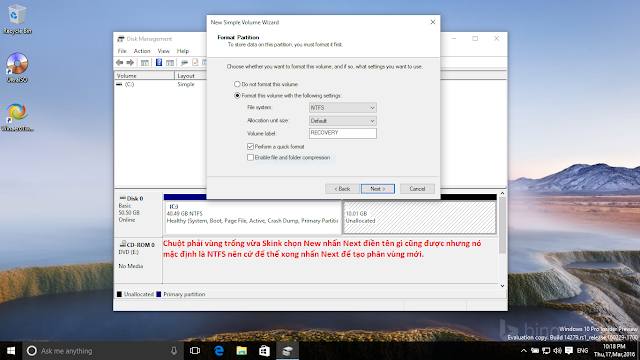This screenshot has height=360, width=640.
Task: Click the disk pane scrollbar up arrow
Action: point(502,193)
